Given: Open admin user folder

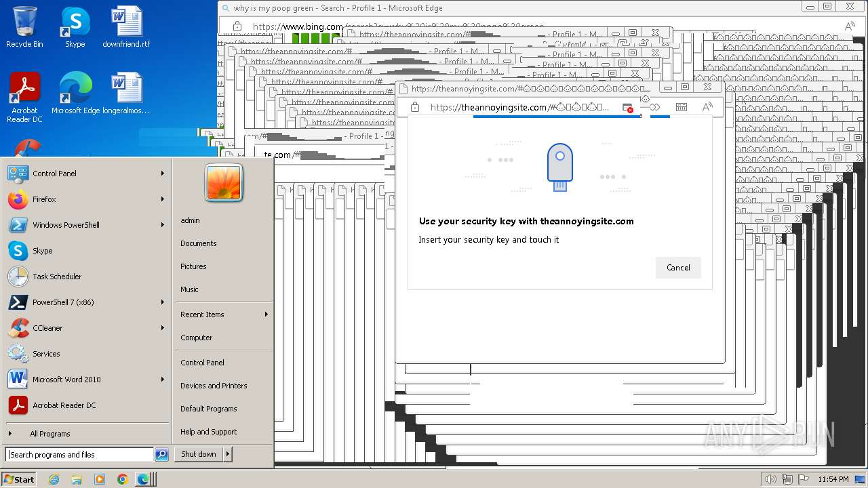Looking at the screenshot, I should pos(190,220).
